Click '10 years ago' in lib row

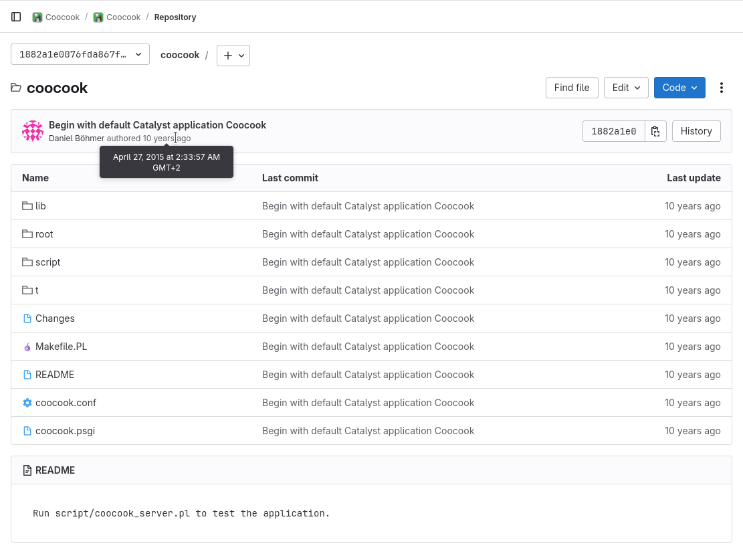pos(692,206)
